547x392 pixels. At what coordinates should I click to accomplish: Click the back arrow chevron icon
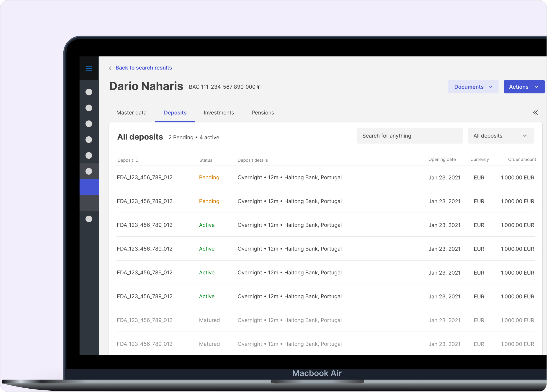click(x=111, y=68)
